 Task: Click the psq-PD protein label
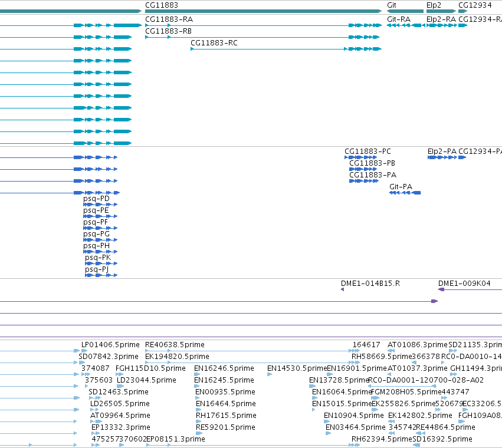96,199
